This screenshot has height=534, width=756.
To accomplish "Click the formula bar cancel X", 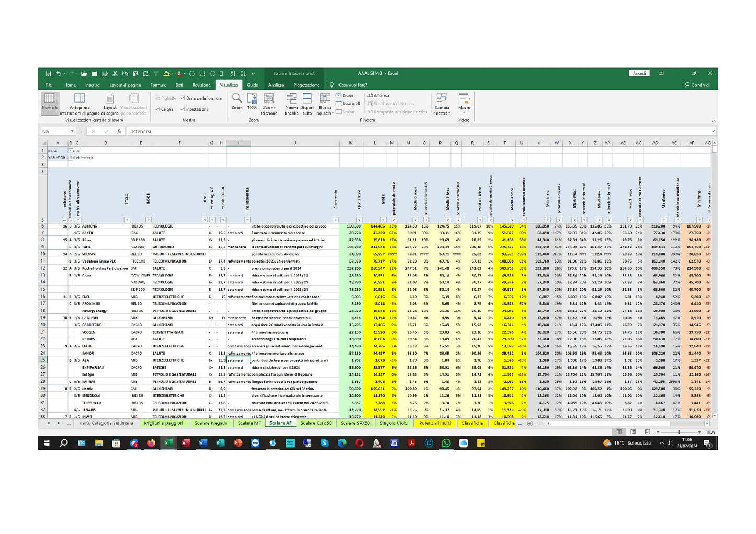I will [93, 131].
